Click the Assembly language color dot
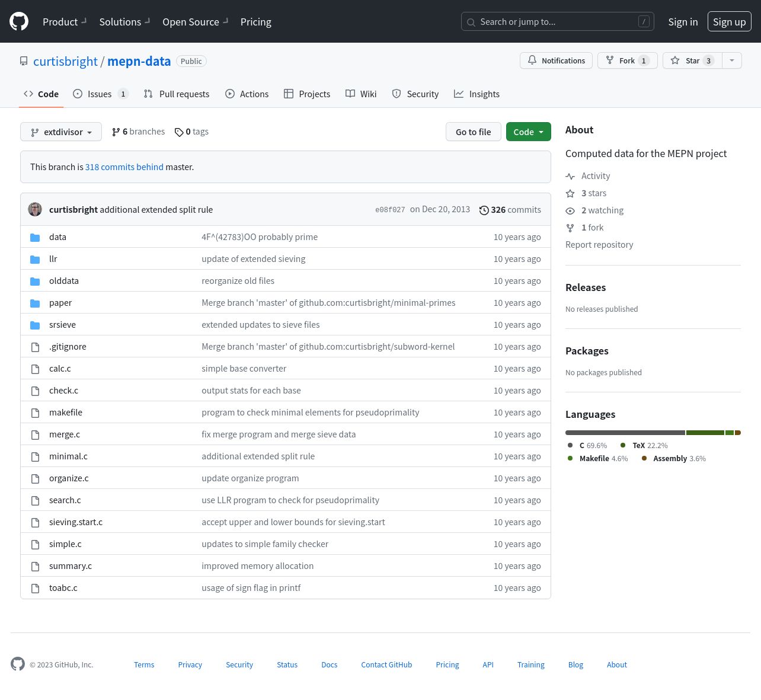The height and width of the screenshot is (700, 761). [x=644, y=458]
